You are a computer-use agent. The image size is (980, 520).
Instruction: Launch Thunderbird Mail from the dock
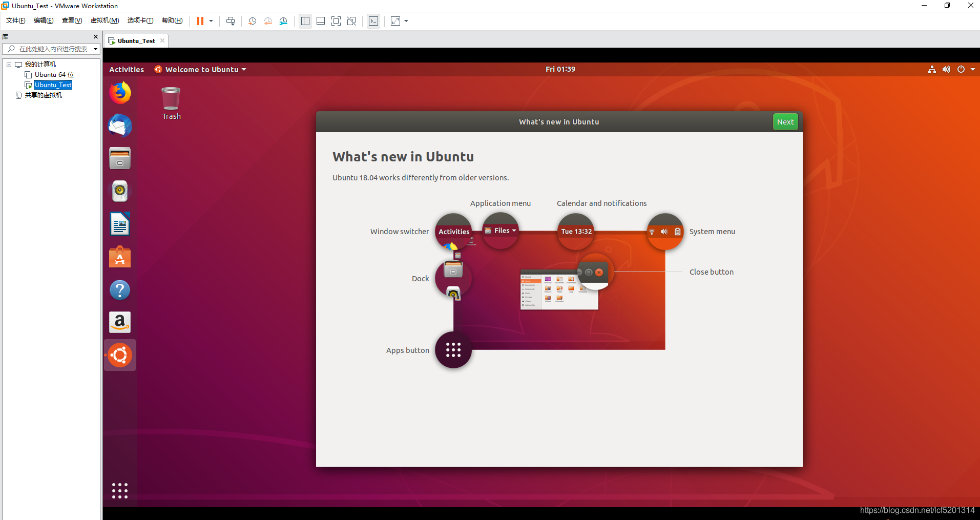pyautogui.click(x=120, y=126)
